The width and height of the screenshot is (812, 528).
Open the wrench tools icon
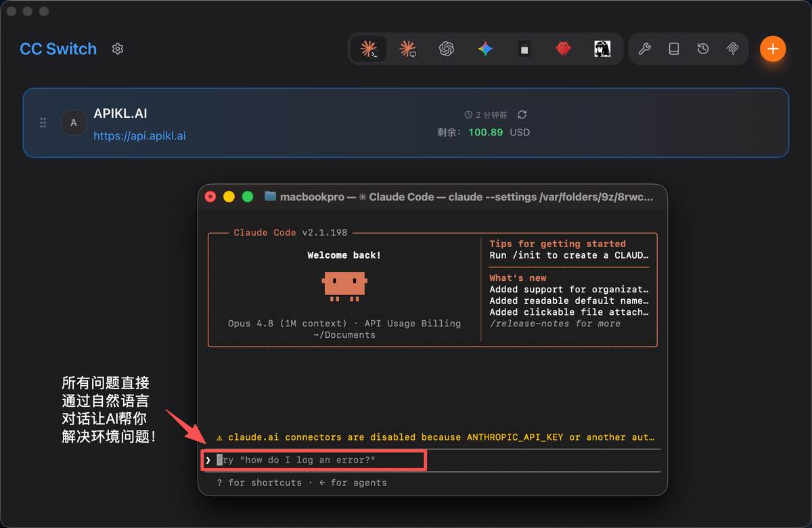tap(644, 49)
